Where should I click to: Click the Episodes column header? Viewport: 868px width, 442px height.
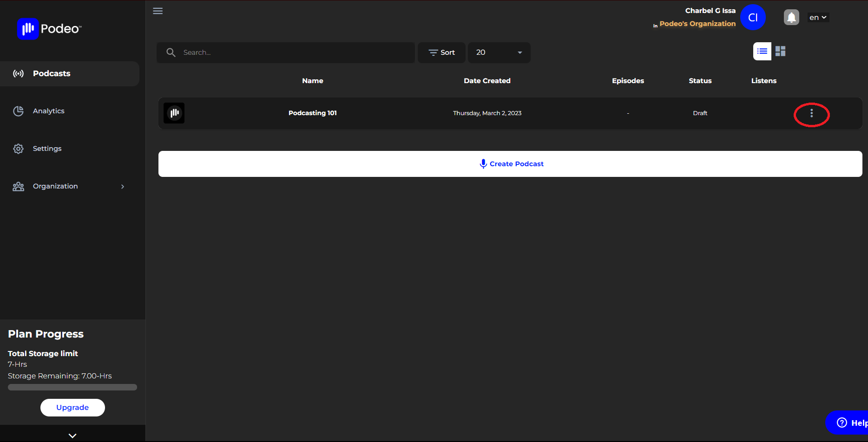628,81
